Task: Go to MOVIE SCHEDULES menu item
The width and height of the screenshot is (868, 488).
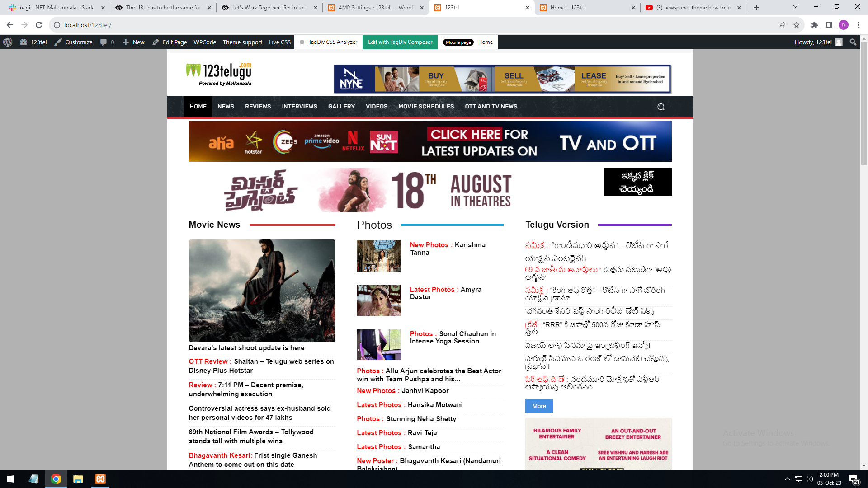Action: click(426, 107)
